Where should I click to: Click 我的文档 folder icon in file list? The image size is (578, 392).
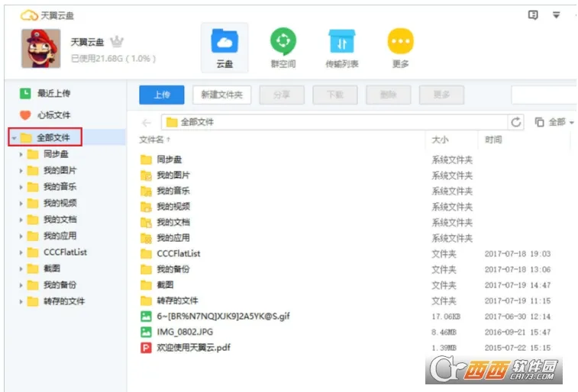[146, 223]
